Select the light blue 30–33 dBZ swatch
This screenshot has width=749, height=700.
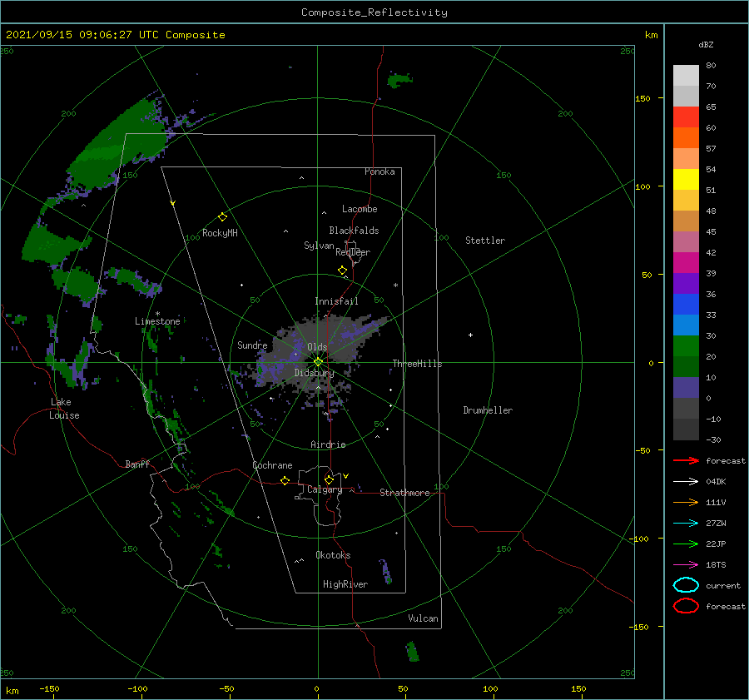686,325
